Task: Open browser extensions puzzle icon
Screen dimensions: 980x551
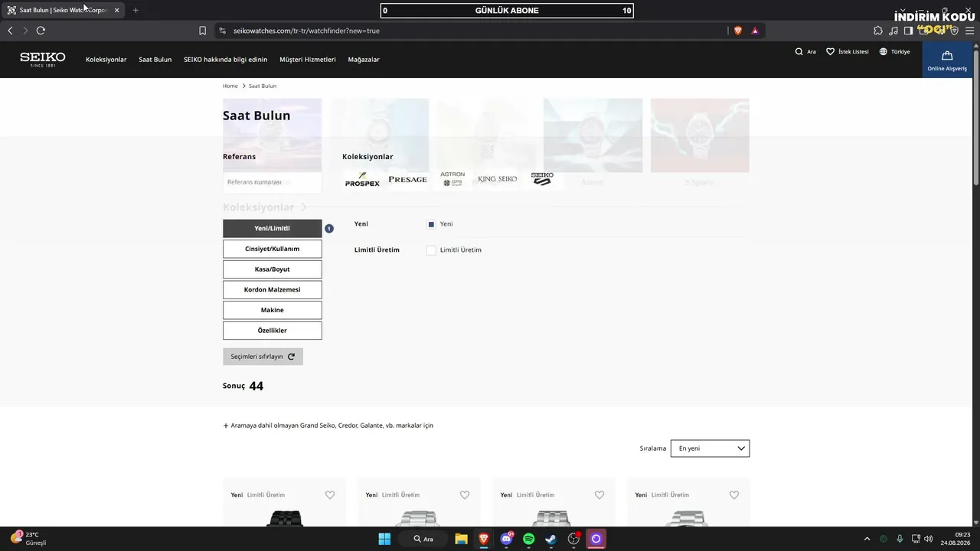Action: [878, 31]
